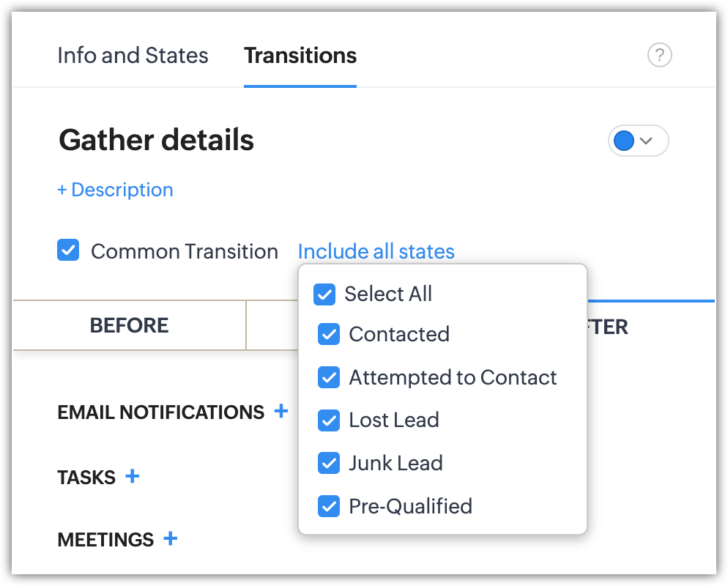Uncheck Attempted to Contact state
The width and height of the screenshot is (728, 586).
[329, 377]
